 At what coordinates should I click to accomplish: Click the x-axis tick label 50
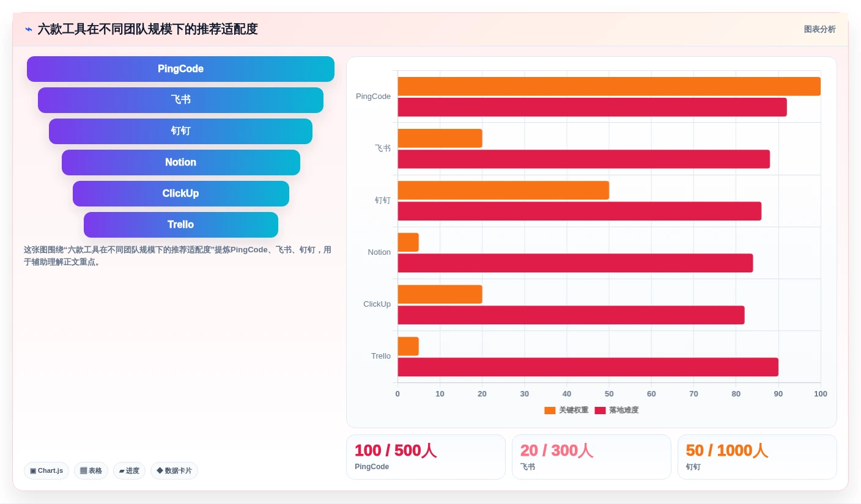click(x=609, y=394)
